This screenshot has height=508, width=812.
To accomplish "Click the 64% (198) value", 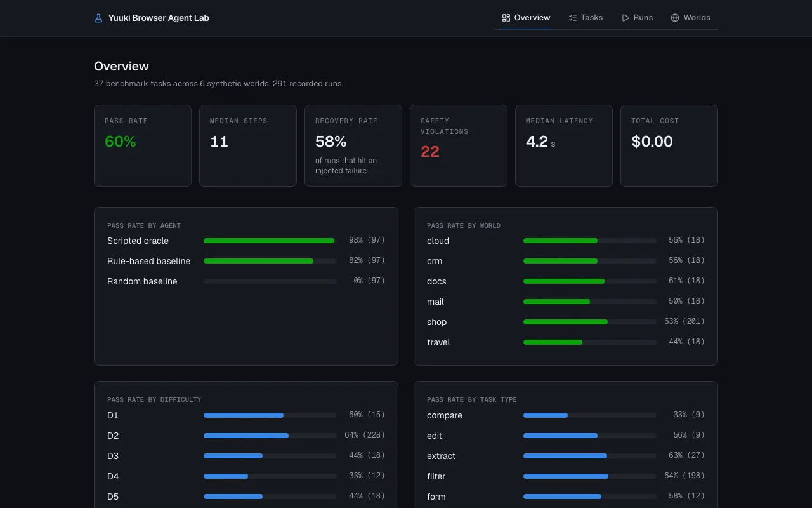I will (x=684, y=476).
